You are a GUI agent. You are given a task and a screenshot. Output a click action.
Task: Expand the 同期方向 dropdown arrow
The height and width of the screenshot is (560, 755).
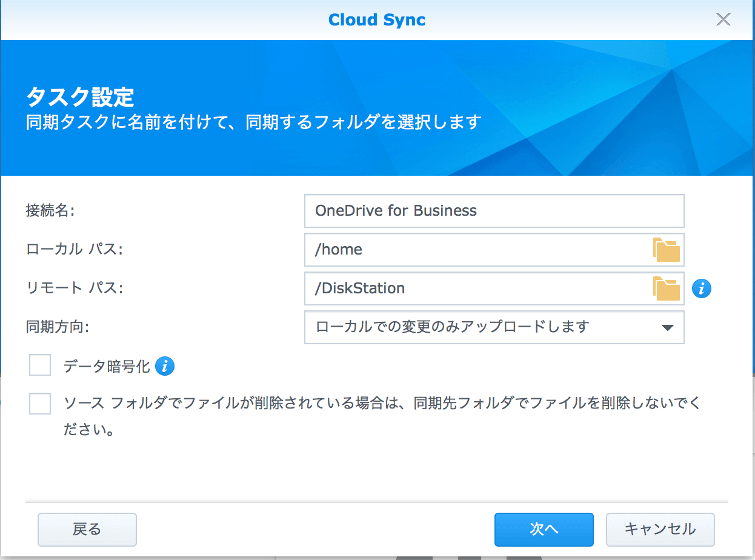click(x=667, y=327)
